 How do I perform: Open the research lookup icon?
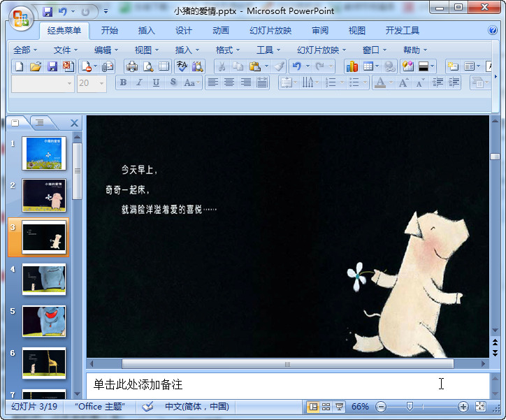pos(198,66)
